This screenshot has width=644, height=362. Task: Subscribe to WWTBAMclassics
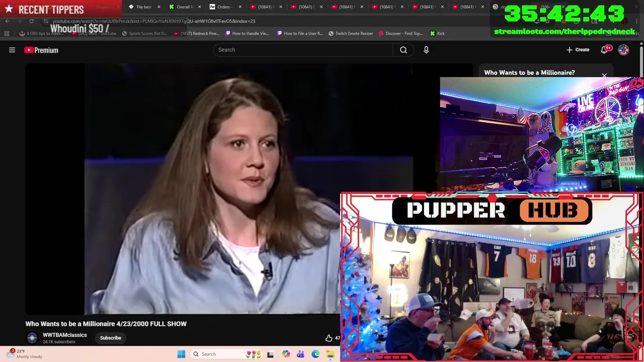tap(111, 338)
